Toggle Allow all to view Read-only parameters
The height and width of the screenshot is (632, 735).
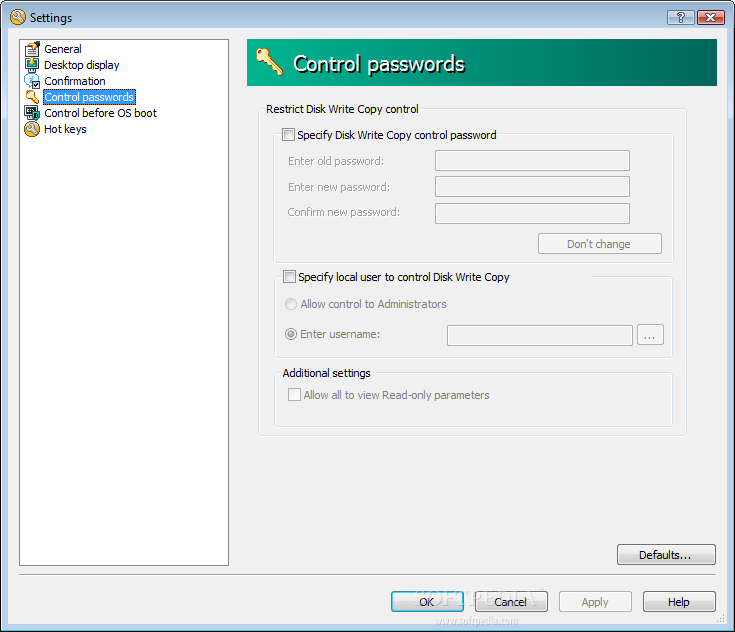pyautogui.click(x=294, y=394)
